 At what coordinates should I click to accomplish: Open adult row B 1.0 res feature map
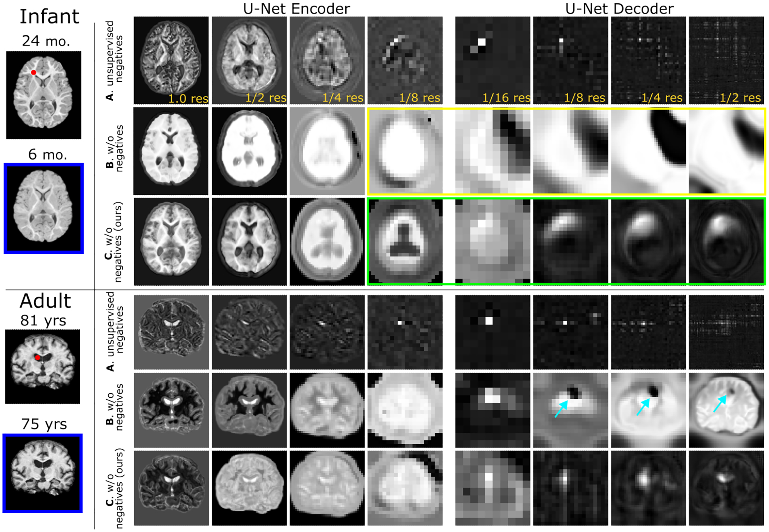click(x=171, y=410)
